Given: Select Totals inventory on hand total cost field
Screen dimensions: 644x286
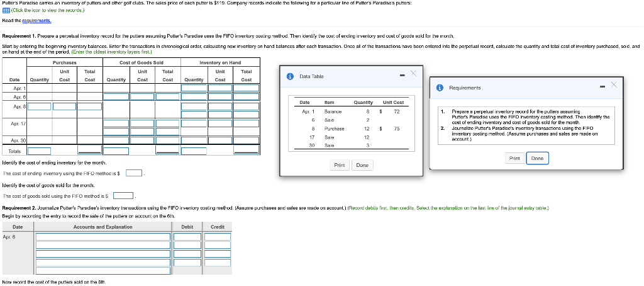Looking at the screenshot, I should tap(247, 151).
